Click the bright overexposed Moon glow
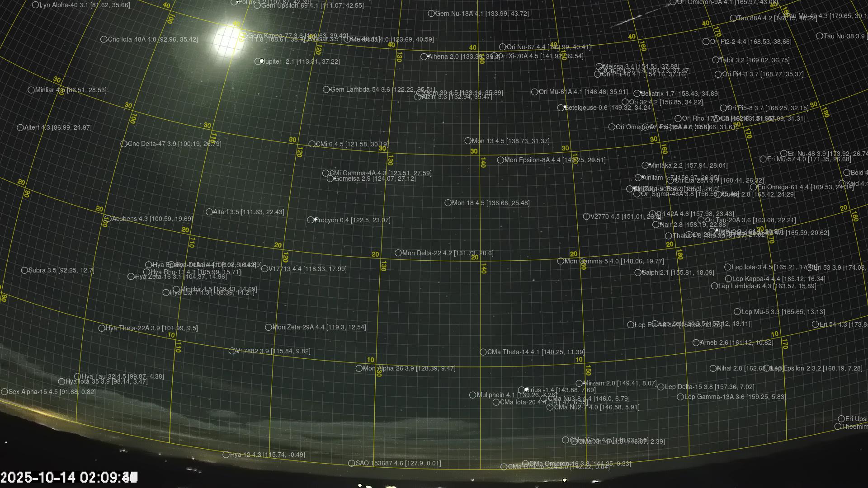This screenshot has width=868, height=488. (227, 40)
